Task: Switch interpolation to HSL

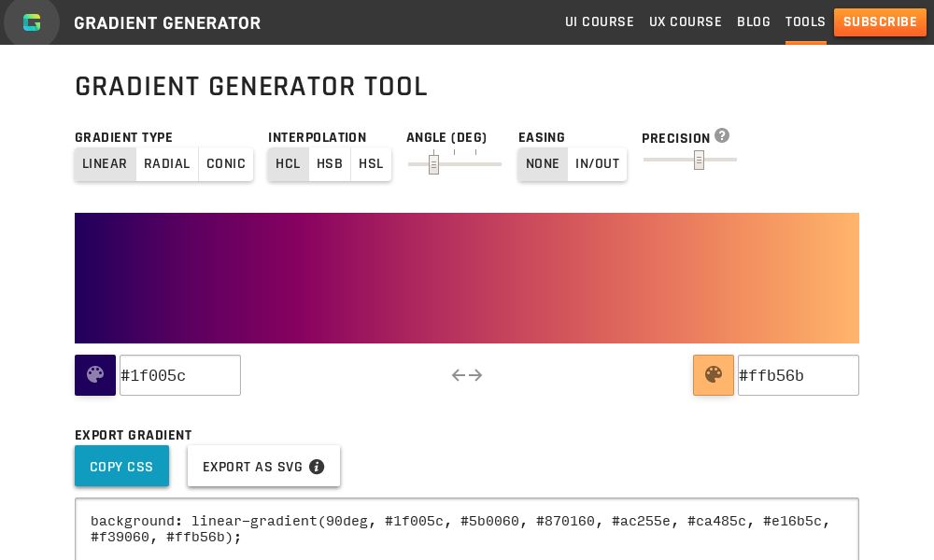Action: point(371,163)
